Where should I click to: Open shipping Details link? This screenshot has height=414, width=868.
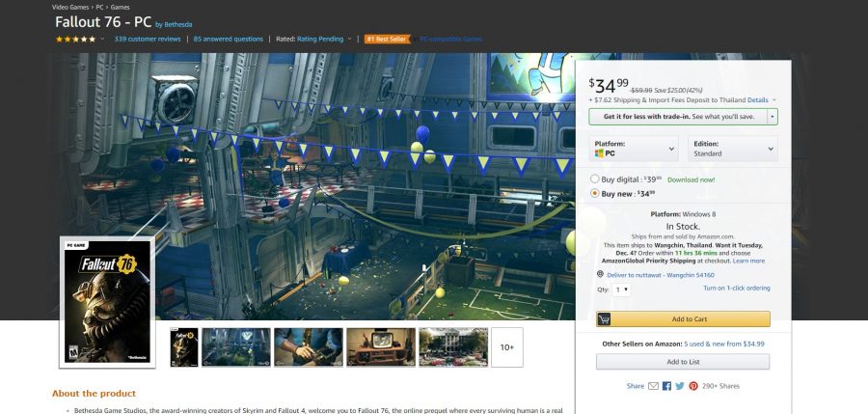coord(758,99)
